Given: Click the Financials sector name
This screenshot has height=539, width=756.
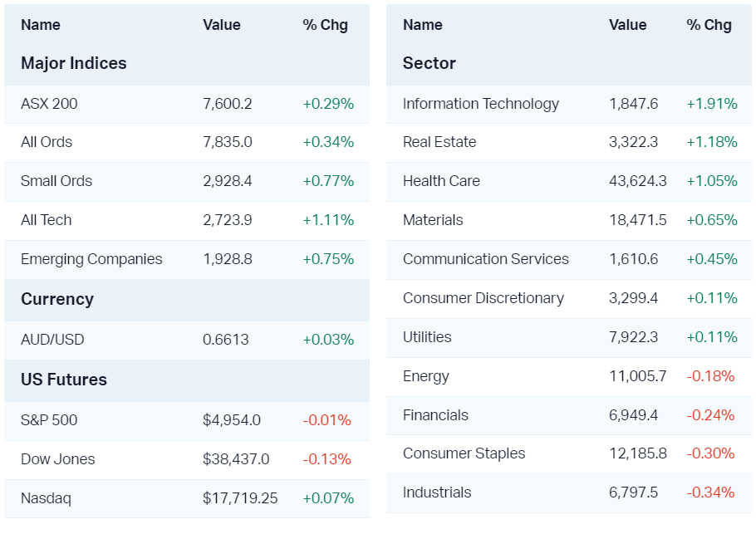Looking at the screenshot, I should [435, 415].
